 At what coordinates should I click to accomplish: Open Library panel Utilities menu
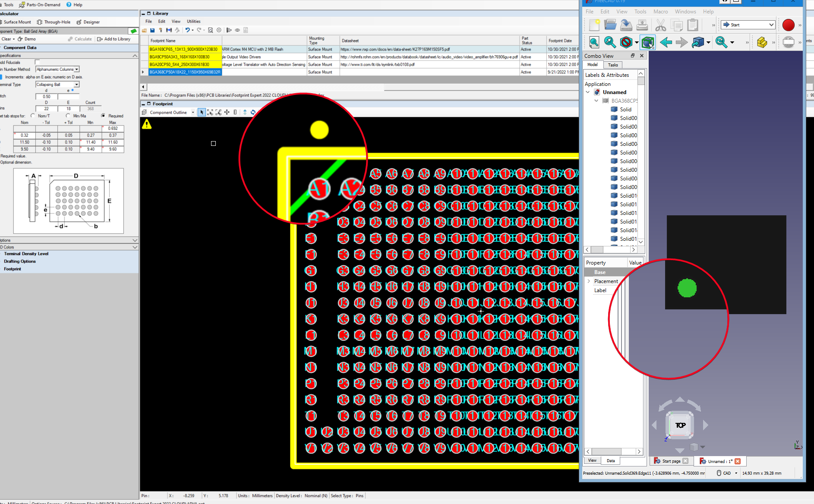(x=193, y=21)
